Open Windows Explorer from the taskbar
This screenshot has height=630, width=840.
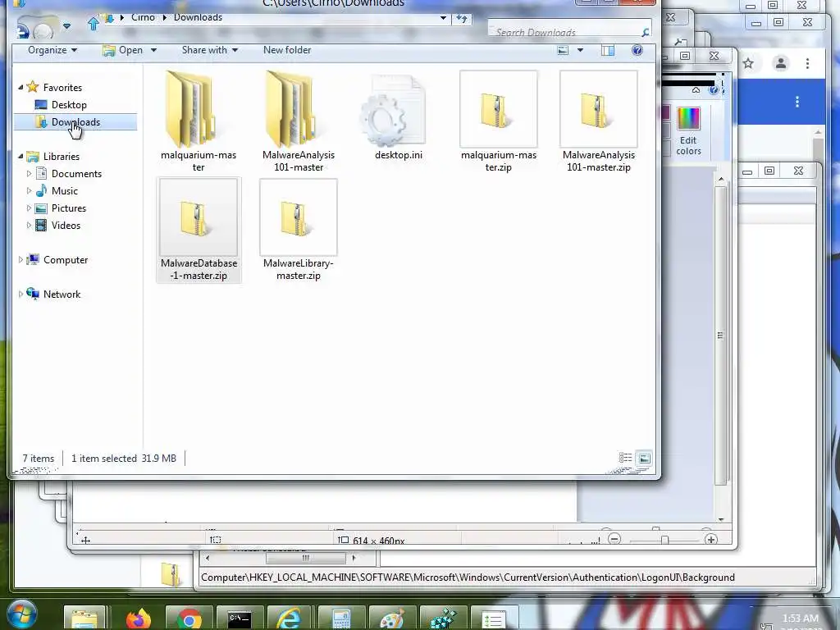click(85, 619)
